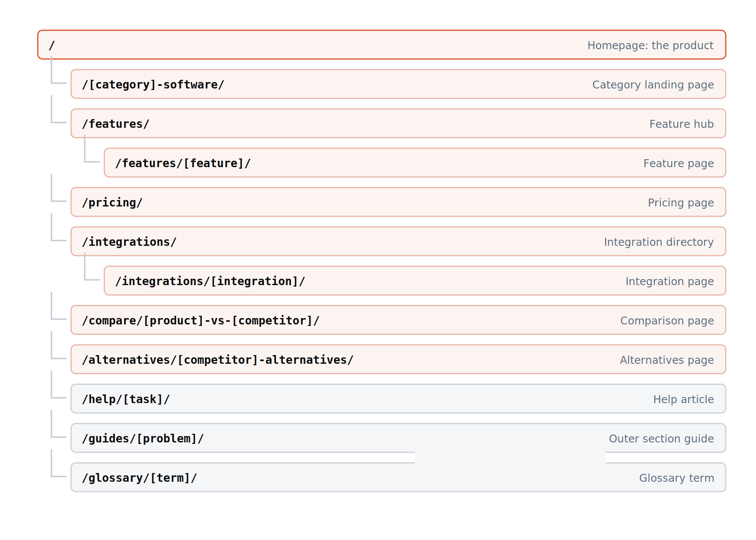Select the /features/[feature]/ path
This screenshot has width=756, height=540.
click(183, 163)
